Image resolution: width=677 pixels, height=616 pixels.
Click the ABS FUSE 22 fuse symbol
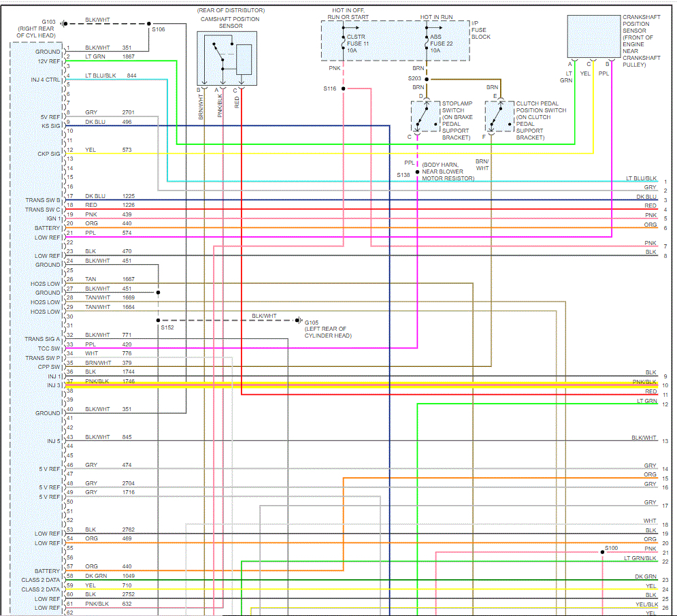[x=427, y=43]
